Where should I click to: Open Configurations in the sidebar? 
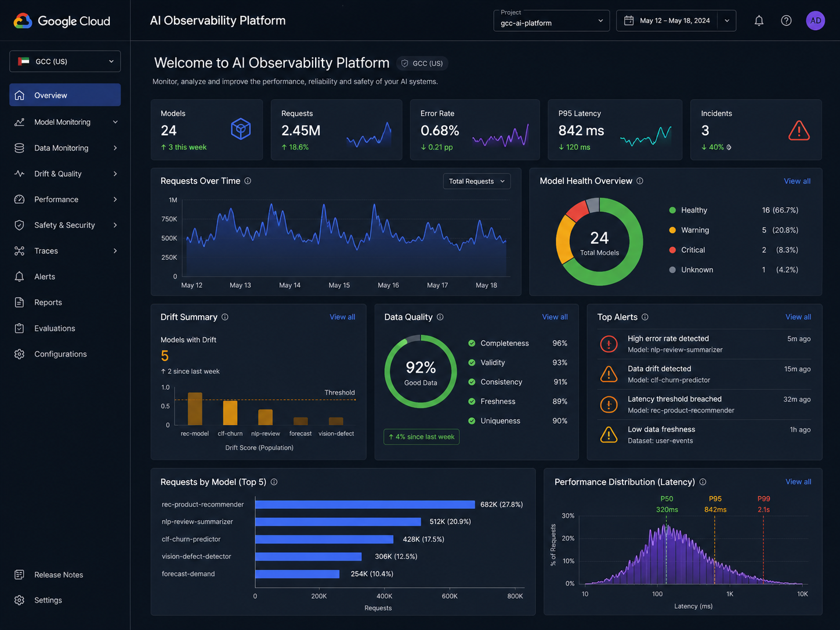pos(65,354)
